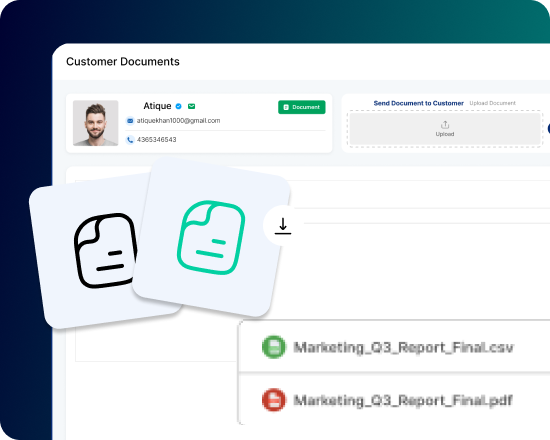Screen dimensions: 550x440
Task: Click the green Document button
Action: [302, 107]
